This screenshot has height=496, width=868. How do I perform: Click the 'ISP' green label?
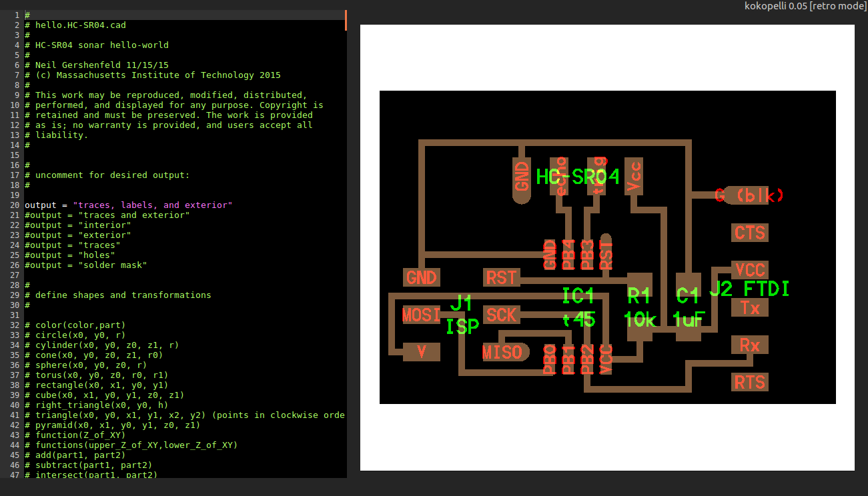[462, 327]
